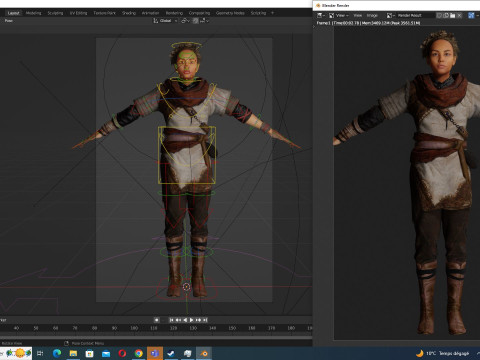Click frame 150 on the timeline ruler
Image resolution: width=480 pixels, height=360 pixels.
(232, 328)
